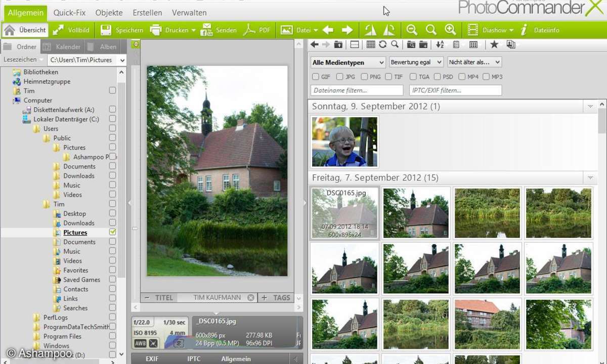Collapse the TITEL field with minus
This screenshot has height=364, width=607.
(147, 298)
